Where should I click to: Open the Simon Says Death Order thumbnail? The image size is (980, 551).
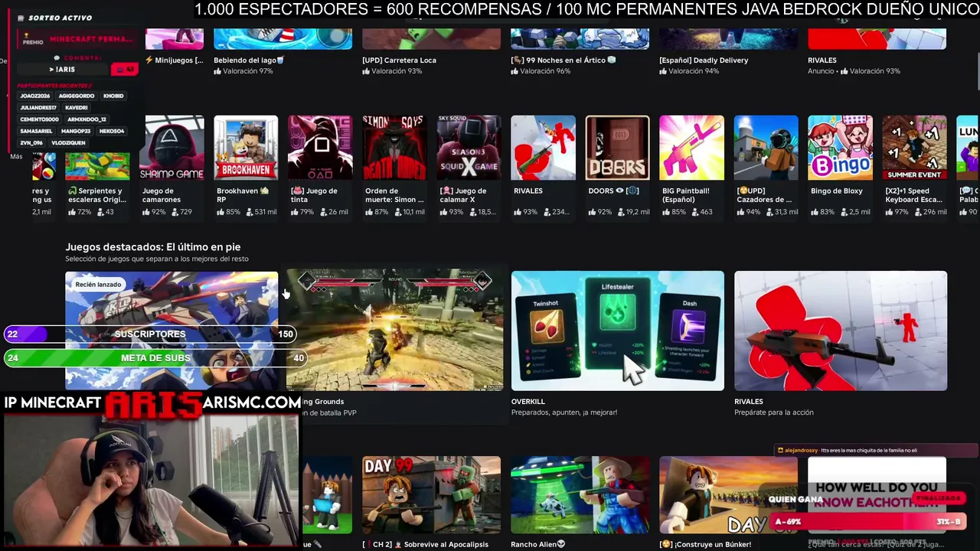394,148
